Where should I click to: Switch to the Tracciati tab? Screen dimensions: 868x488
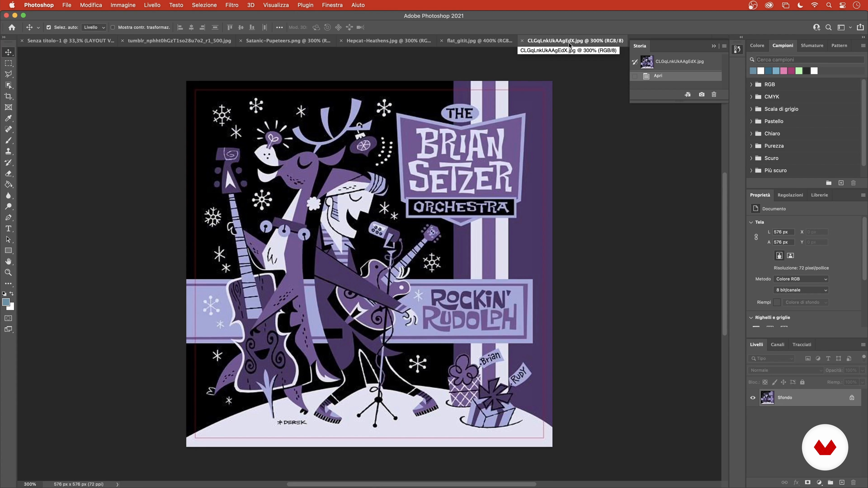pyautogui.click(x=802, y=345)
